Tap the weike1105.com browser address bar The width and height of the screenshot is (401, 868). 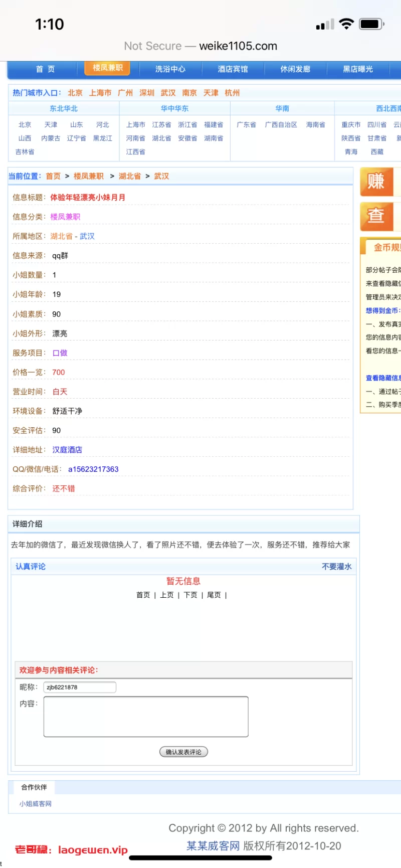tap(200, 46)
